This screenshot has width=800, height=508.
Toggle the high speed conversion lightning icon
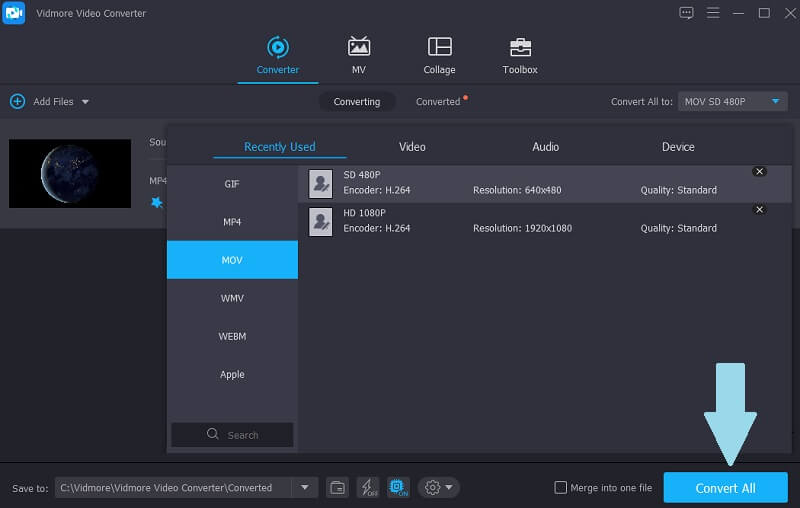[x=368, y=487]
